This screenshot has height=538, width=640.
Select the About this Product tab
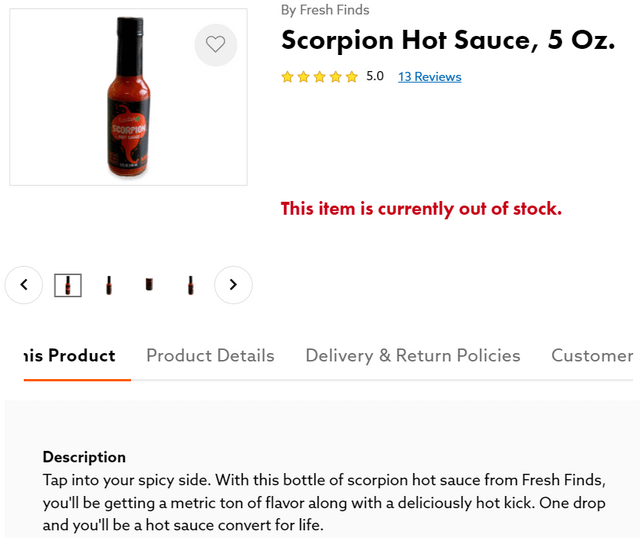click(x=69, y=355)
